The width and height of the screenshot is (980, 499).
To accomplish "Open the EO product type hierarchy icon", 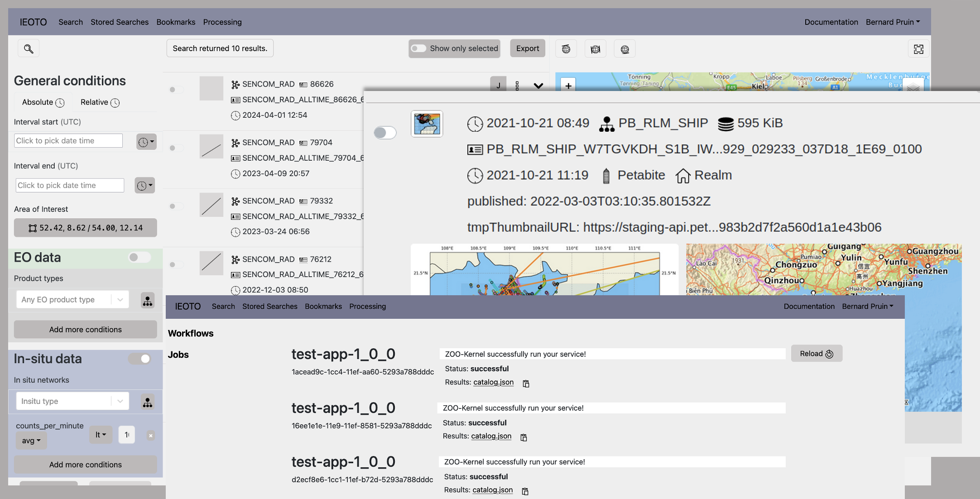I will (x=147, y=300).
